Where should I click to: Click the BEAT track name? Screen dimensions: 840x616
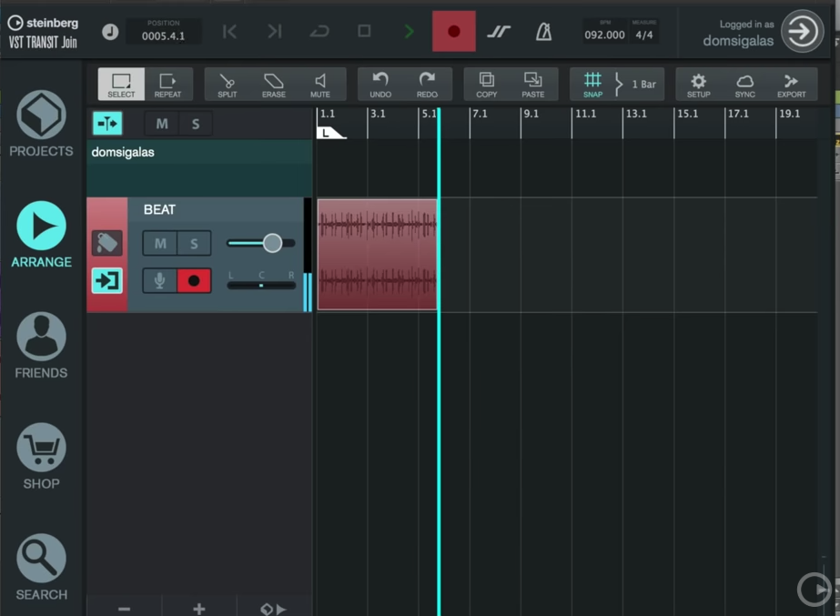(159, 209)
